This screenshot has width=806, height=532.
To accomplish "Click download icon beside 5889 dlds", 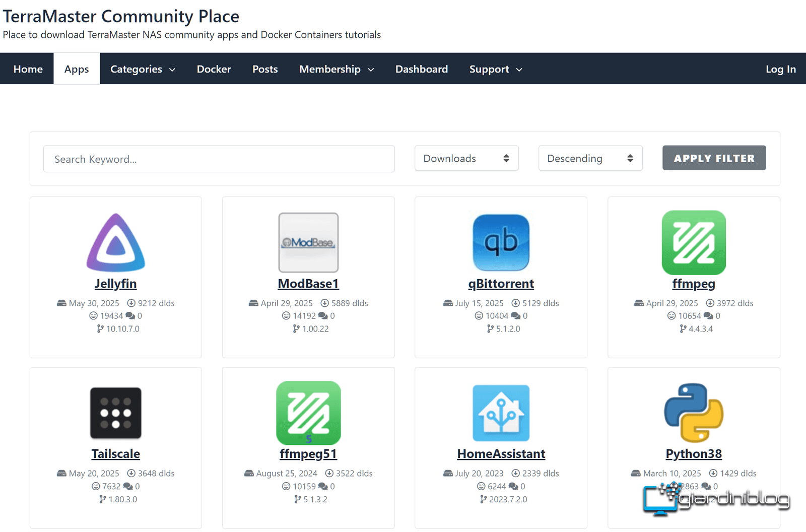I will pyautogui.click(x=324, y=303).
